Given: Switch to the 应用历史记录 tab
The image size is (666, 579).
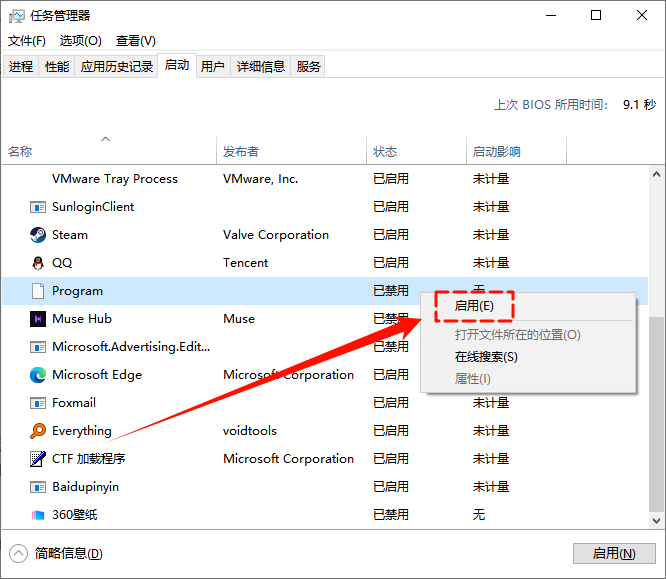Looking at the screenshot, I should pos(116,67).
